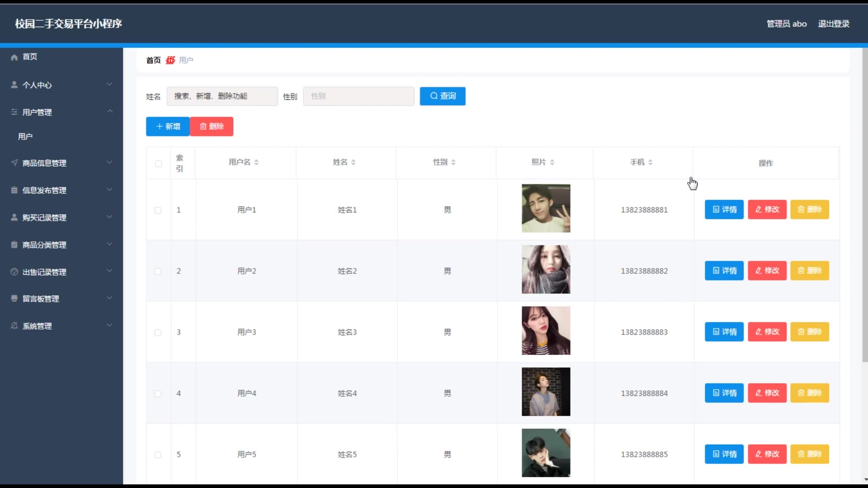
Task: Open 商品信息管理 menu entry
Action: click(x=61, y=163)
